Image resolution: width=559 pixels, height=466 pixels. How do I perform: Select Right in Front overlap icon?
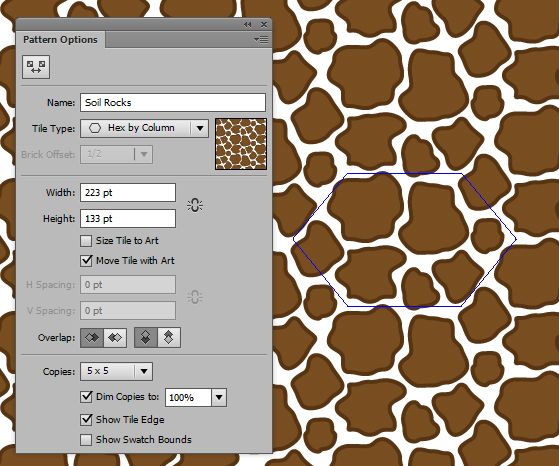click(x=115, y=337)
